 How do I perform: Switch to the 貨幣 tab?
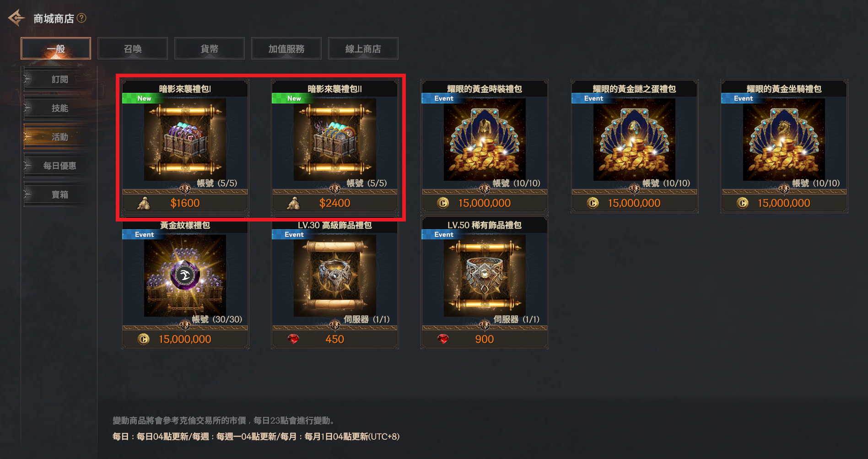click(210, 49)
